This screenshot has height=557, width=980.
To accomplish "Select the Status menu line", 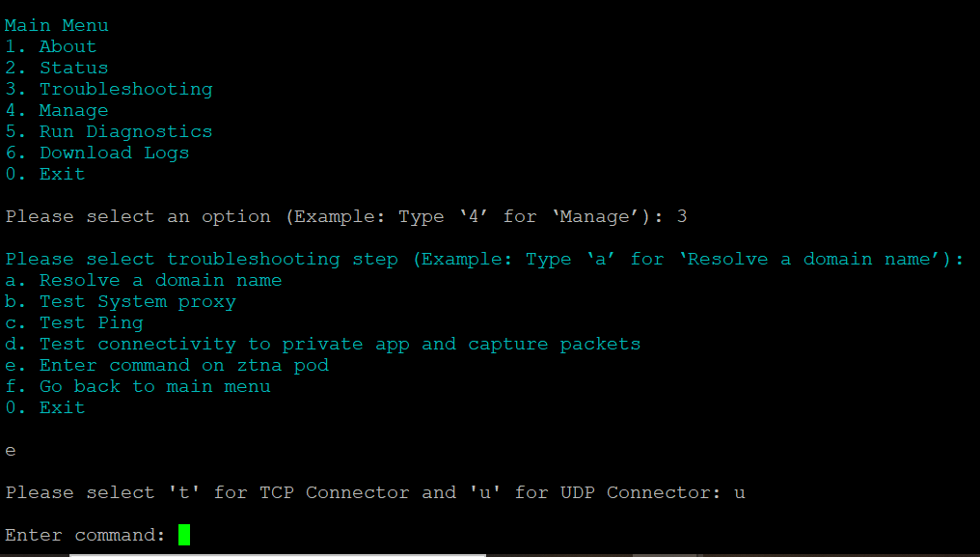I will [x=56, y=68].
